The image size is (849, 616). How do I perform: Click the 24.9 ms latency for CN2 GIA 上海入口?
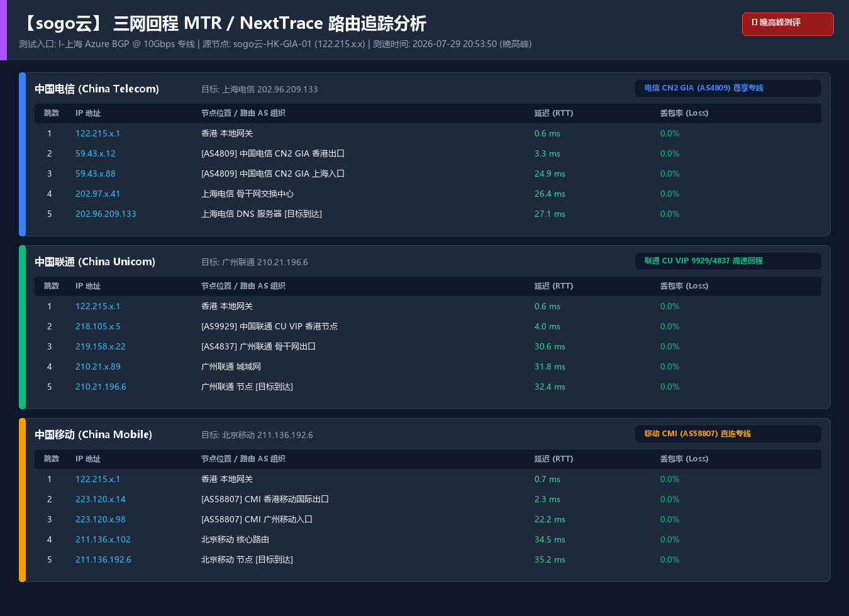click(550, 173)
